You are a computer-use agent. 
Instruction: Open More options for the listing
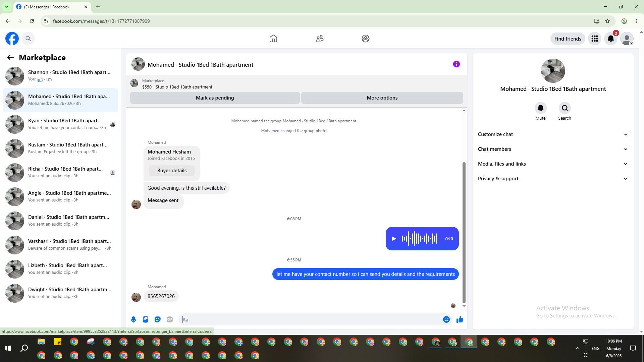click(382, 98)
